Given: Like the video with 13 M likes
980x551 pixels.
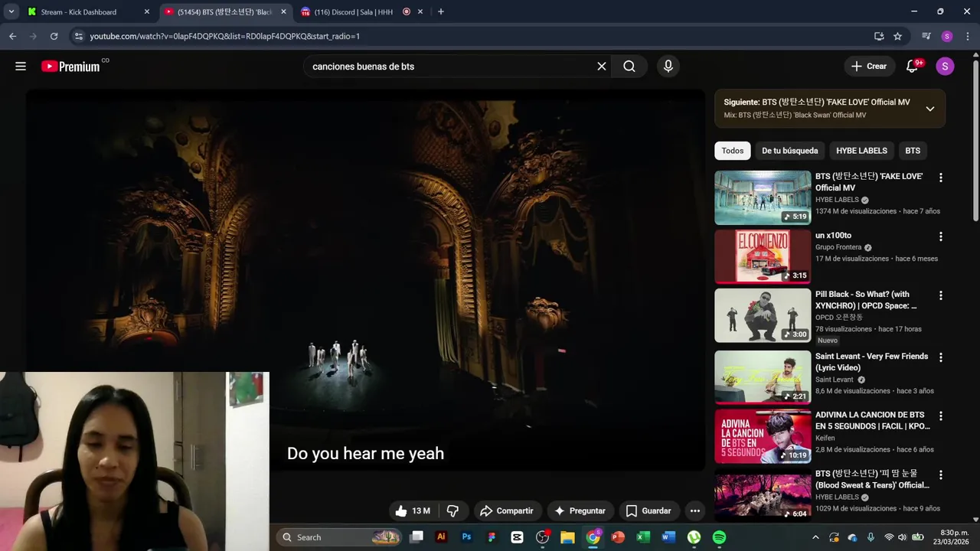Looking at the screenshot, I should (x=413, y=511).
